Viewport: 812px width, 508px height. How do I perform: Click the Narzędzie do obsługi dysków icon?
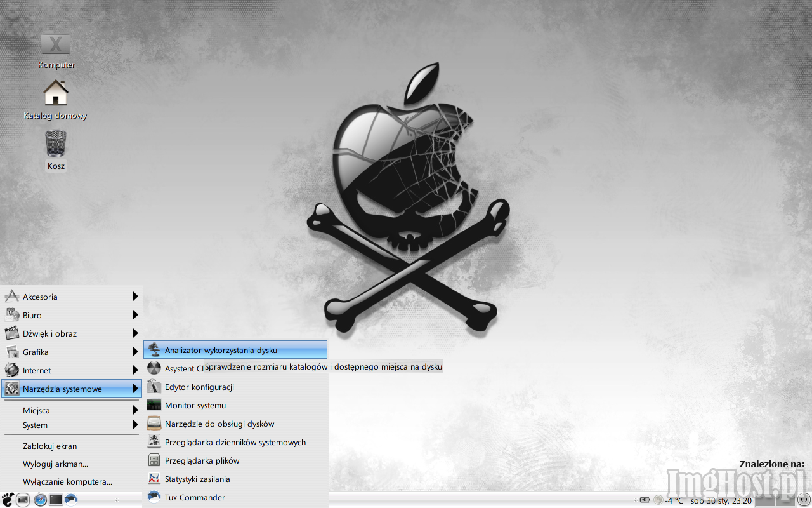154,424
